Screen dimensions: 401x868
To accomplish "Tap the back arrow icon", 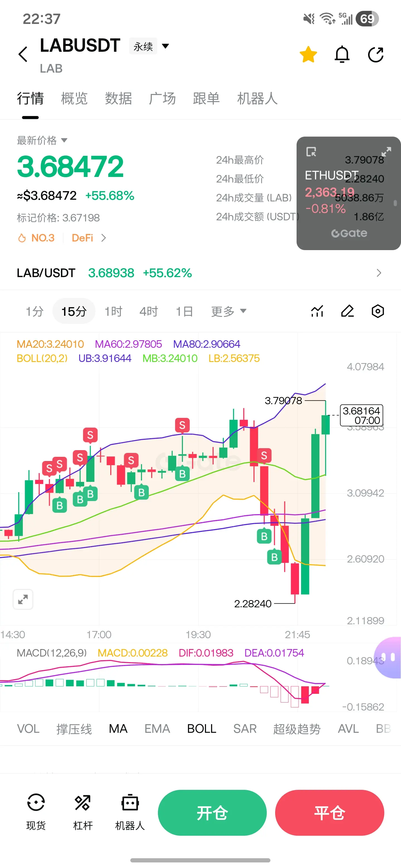I will [x=23, y=54].
